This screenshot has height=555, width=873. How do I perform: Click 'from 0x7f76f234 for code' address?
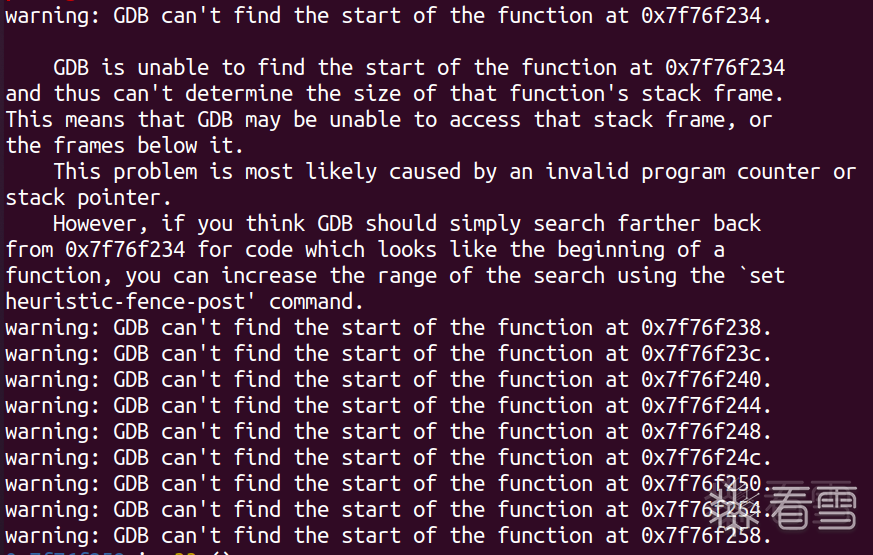(x=125, y=250)
